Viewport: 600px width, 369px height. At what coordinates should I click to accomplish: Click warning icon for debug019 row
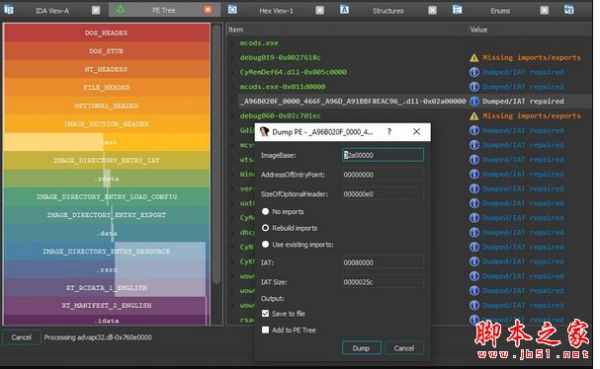tap(474, 58)
